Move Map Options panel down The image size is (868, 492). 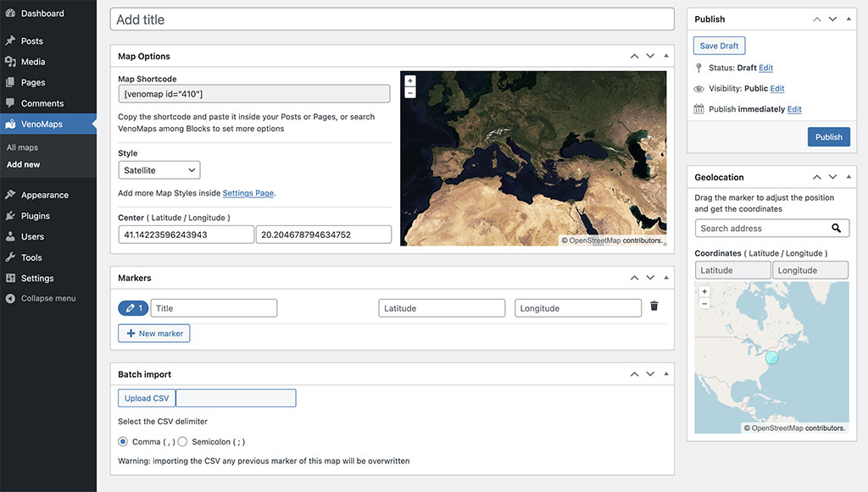click(x=650, y=56)
